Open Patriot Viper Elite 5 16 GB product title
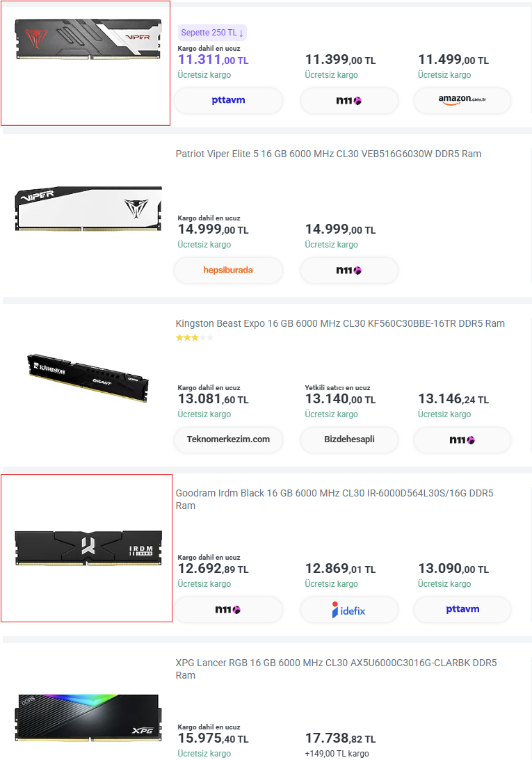This screenshot has width=532, height=760. point(328,154)
